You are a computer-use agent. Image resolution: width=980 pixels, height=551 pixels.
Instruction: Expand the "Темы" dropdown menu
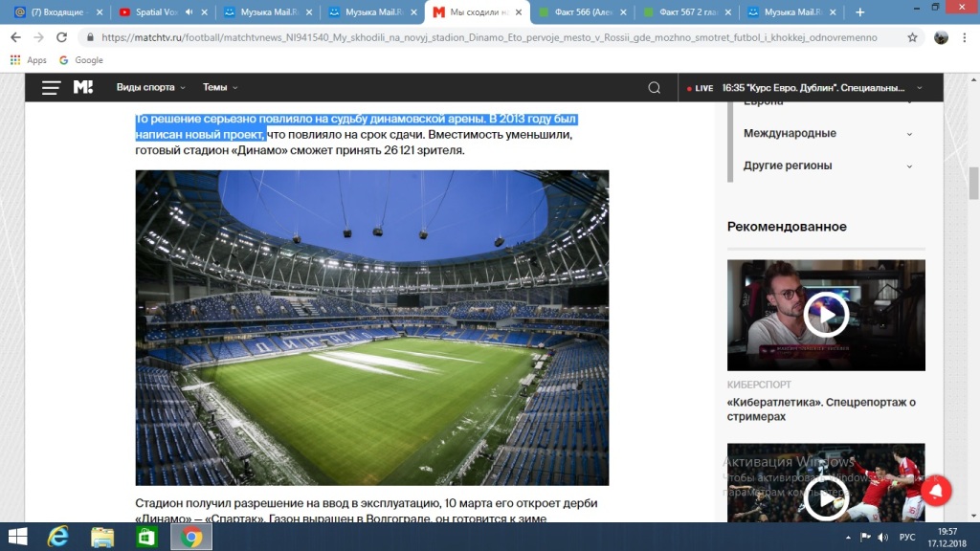pyautogui.click(x=220, y=87)
